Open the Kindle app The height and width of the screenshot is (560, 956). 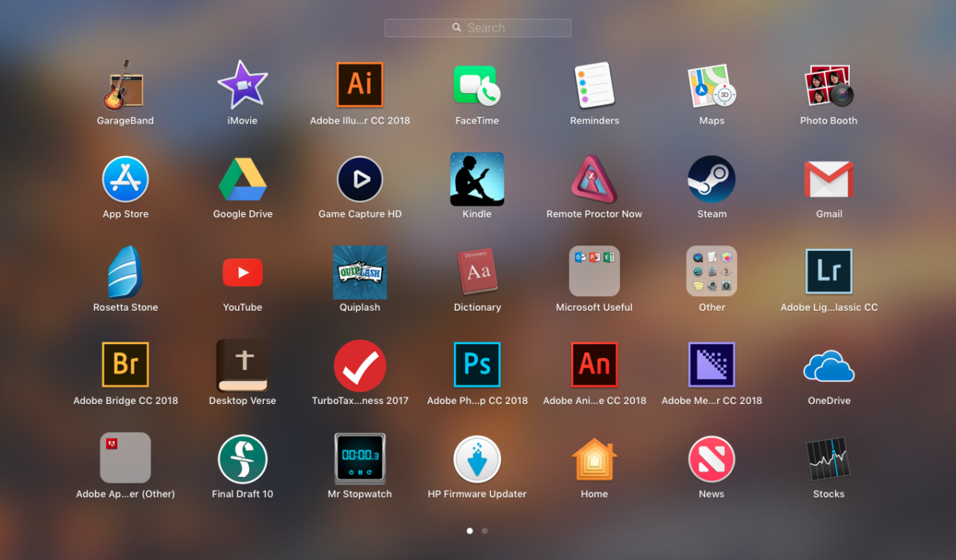(x=476, y=178)
